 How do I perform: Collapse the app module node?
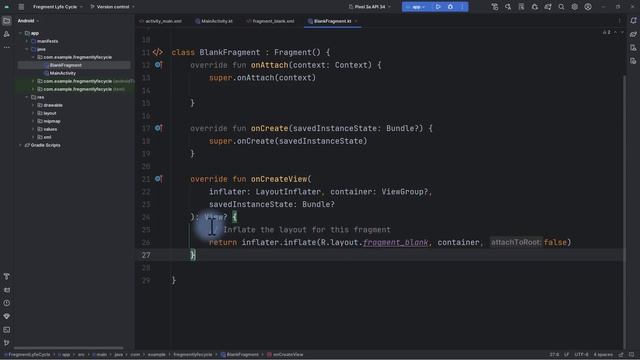20,33
